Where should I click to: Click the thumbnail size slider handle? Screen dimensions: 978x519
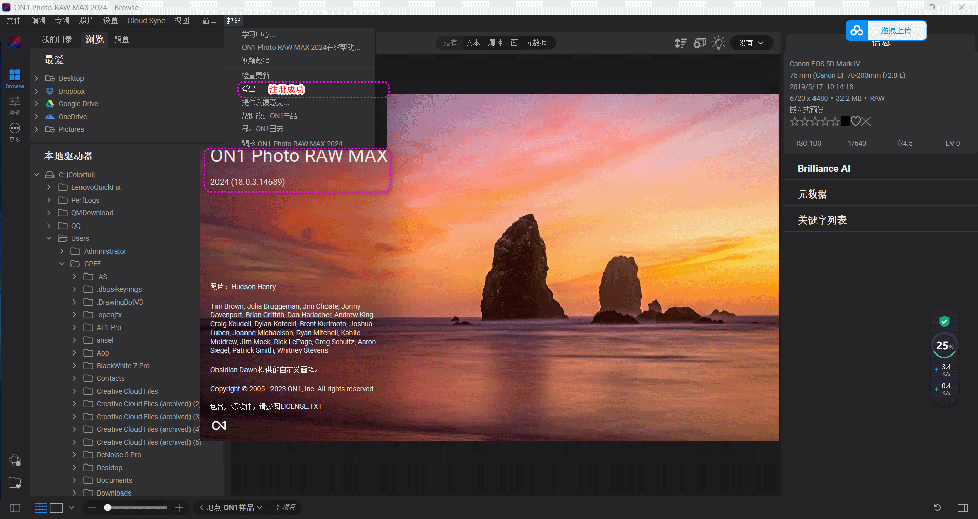point(107,508)
